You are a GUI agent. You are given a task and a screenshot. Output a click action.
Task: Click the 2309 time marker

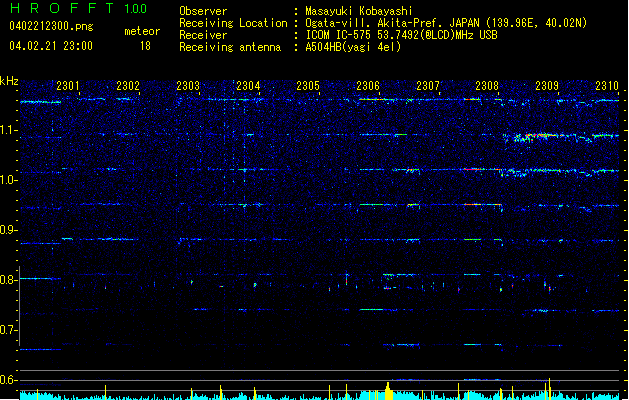[547, 86]
